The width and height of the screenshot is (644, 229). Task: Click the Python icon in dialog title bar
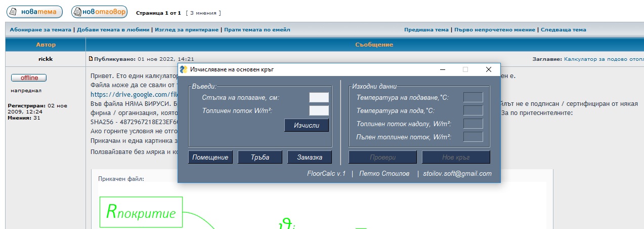click(x=184, y=69)
